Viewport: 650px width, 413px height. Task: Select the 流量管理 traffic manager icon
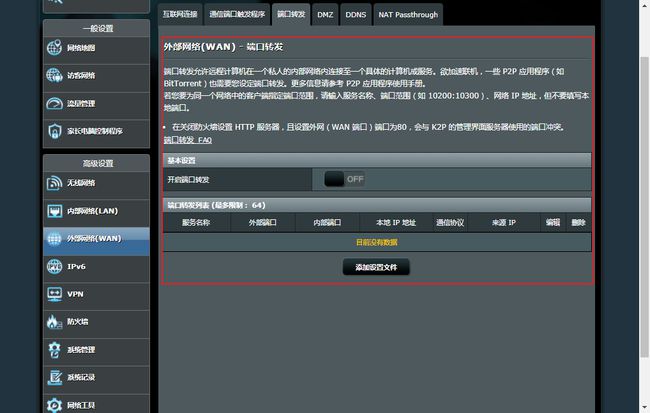point(54,103)
